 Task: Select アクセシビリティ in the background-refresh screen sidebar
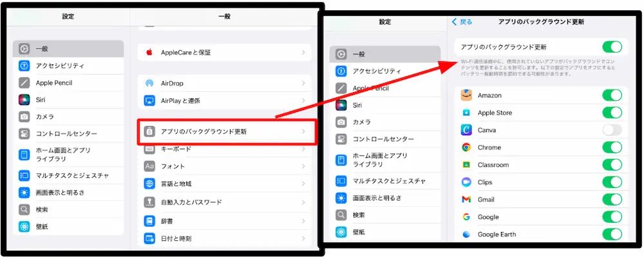pyautogui.click(x=385, y=71)
